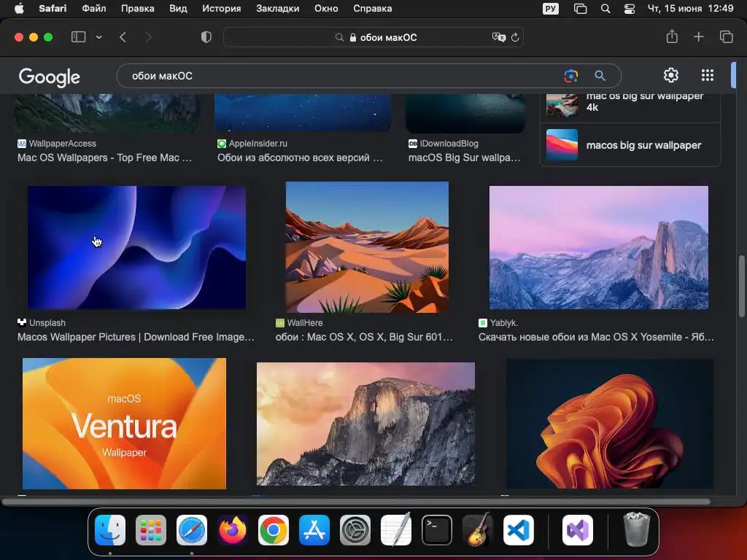Select the macos big sur wallpaper suggestion
Screen dimensions: 747x560
click(x=630, y=145)
